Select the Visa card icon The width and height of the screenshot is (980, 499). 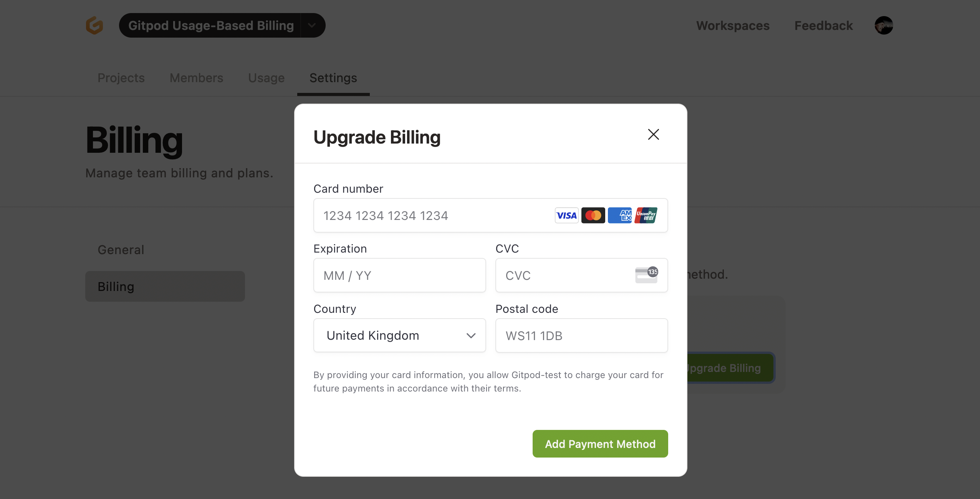pyautogui.click(x=566, y=215)
